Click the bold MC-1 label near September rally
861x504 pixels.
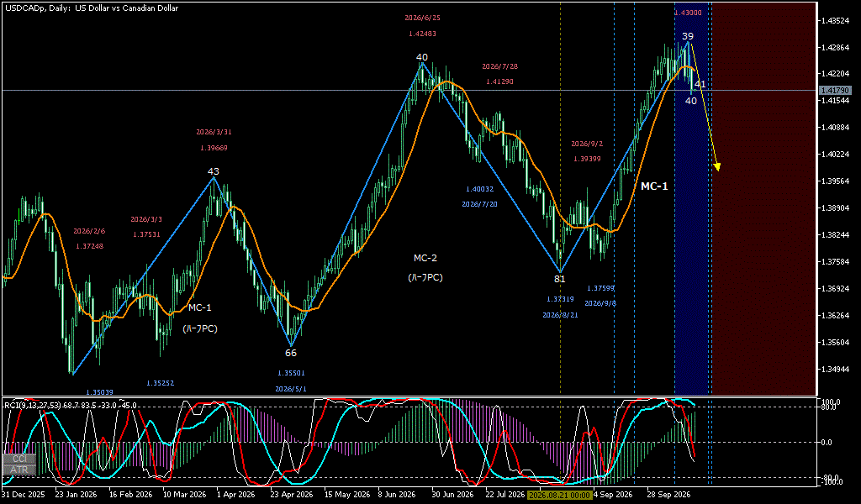(x=654, y=186)
